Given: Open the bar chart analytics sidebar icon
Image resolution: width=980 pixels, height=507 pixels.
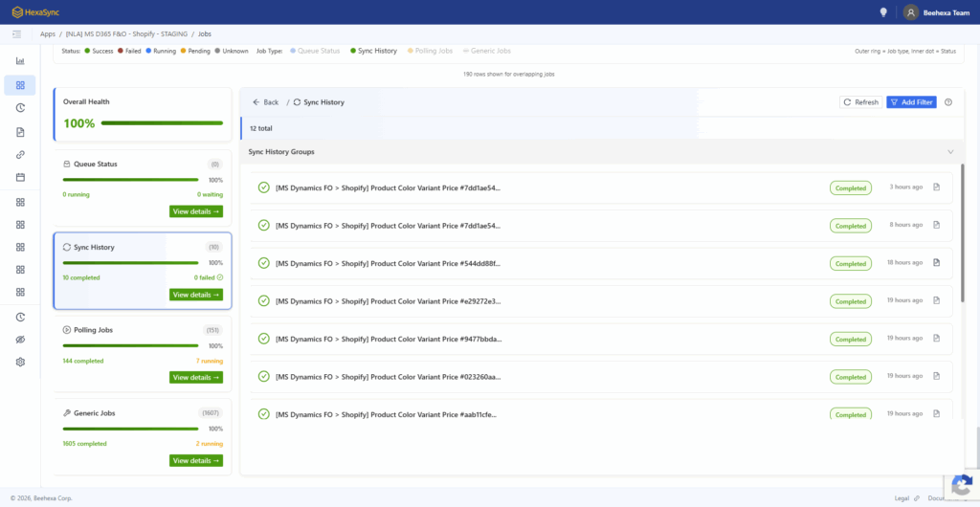Looking at the screenshot, I should coord(20,60).
